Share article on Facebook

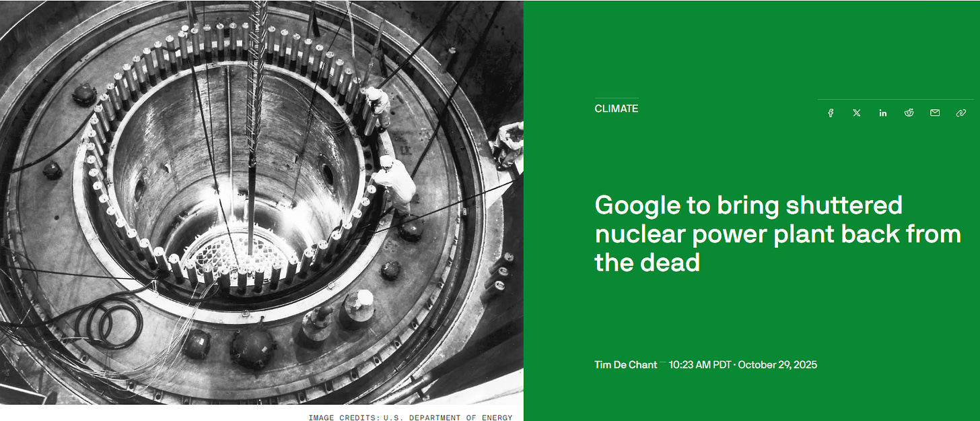[x=831, y=113]
